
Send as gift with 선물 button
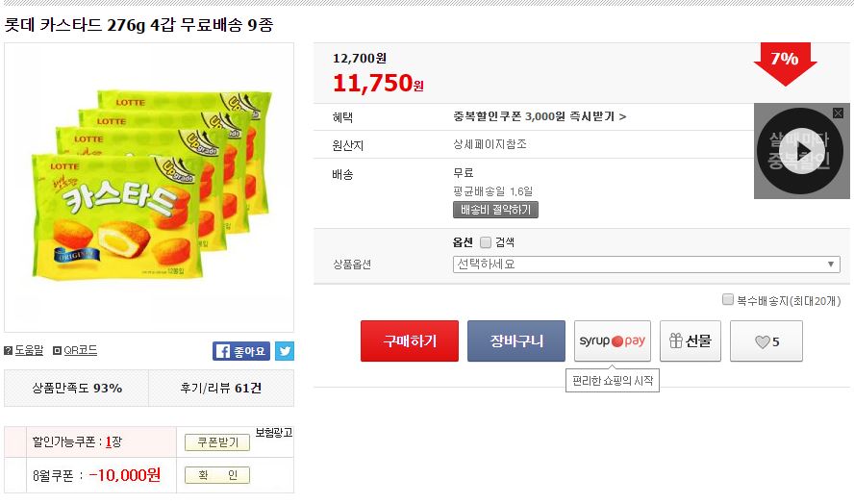690,341
